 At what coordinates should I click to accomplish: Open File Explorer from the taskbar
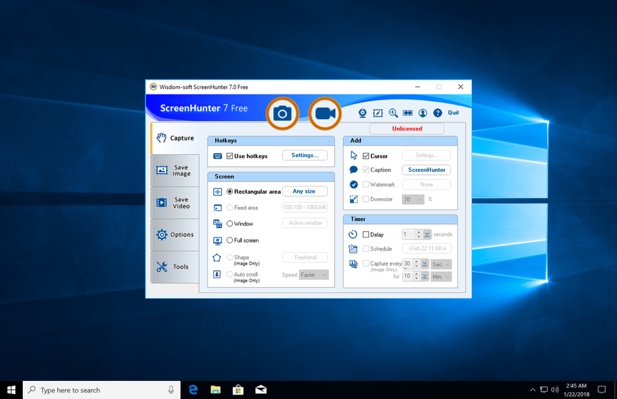[215, 390]
